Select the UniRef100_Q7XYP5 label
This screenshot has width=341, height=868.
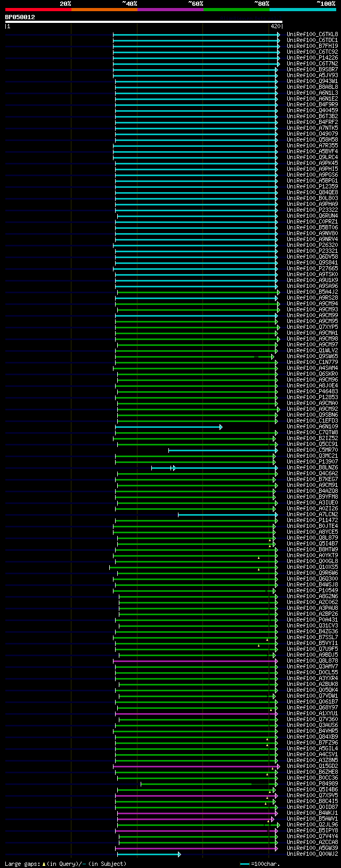click(x=312, y=327)
